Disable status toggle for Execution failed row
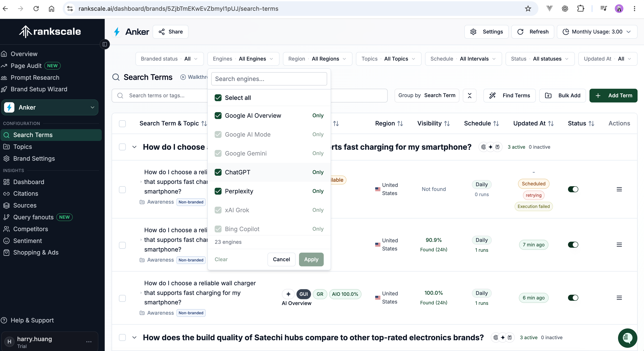This screenshot has width=644, height=351. [x=573, y=189]
